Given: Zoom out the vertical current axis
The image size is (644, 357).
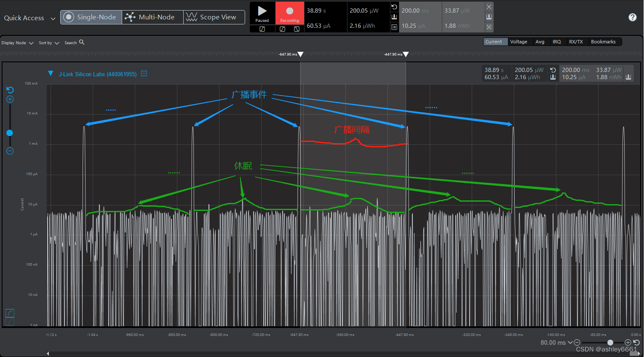Looking at the screenshot, I should click(x=10, y=151).
